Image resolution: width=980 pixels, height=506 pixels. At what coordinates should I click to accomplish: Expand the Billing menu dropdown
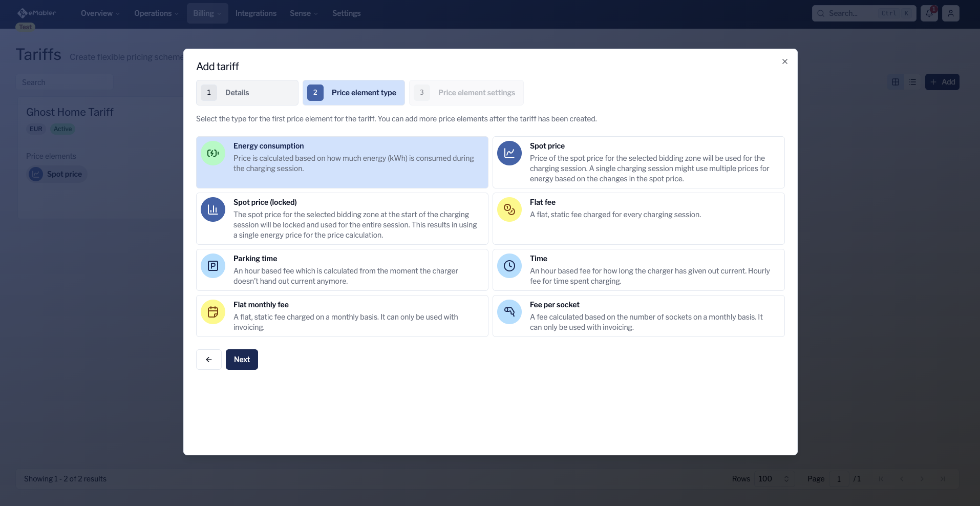[207, 13]
